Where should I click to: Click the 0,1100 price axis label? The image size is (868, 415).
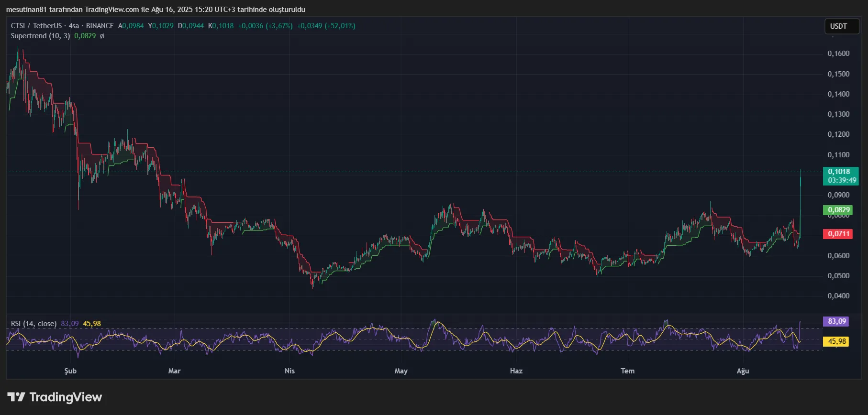pyautogui.click(x=839, y=155)
